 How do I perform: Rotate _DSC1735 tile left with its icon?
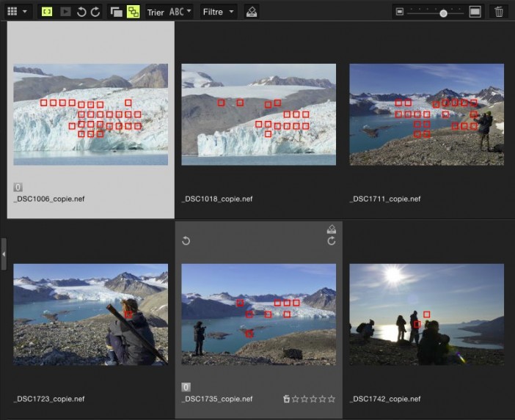[x=186, y=241]
